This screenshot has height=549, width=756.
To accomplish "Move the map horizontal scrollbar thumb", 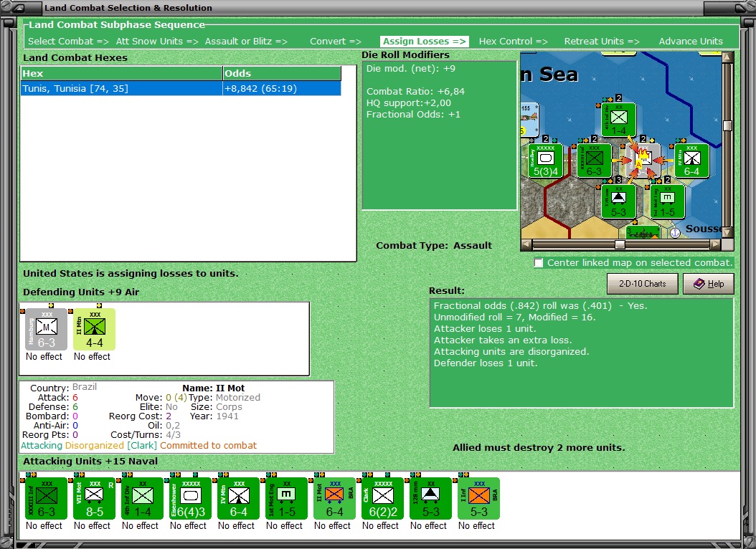I will coord(620,244).
